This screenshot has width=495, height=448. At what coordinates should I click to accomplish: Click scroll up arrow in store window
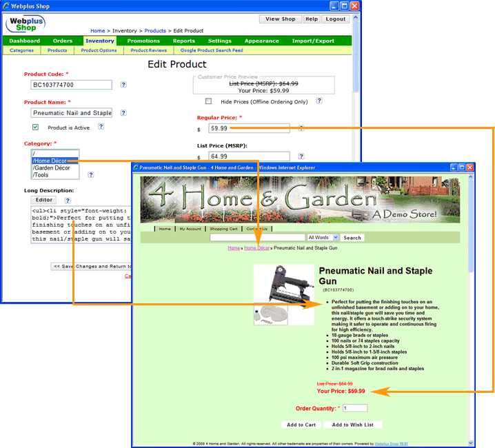click(x=471, y=177)
